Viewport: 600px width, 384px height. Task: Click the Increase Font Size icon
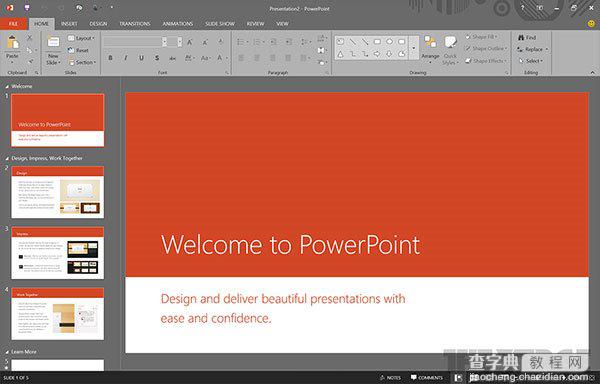tap(190, 42)
